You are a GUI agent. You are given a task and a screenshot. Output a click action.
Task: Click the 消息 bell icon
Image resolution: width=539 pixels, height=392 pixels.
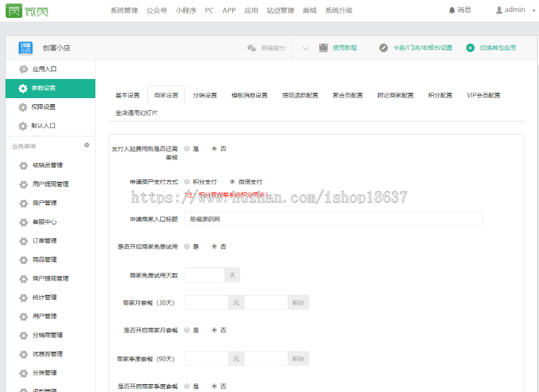pyautogui.click(x=452, y=10)
